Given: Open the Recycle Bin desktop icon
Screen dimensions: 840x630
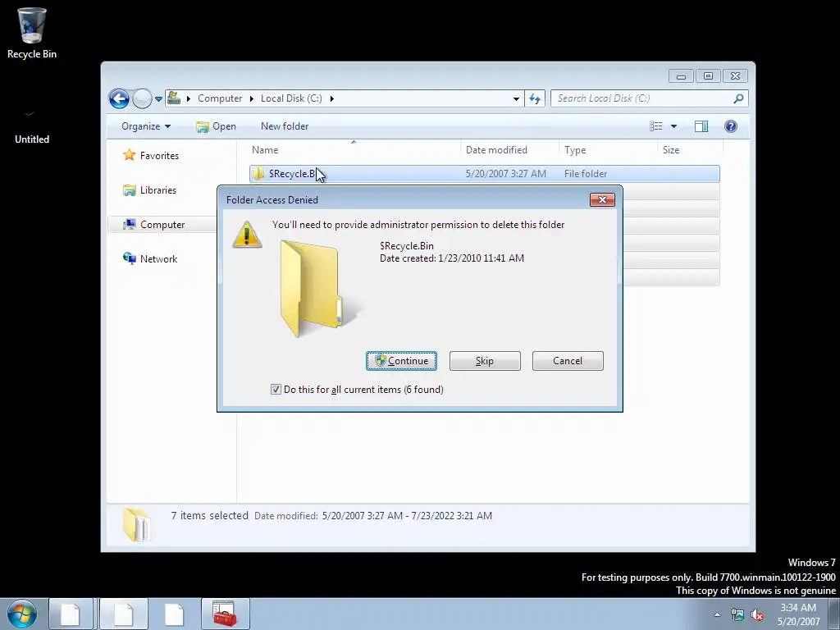Looking at the screenshot, I should pyautogui.click(x=32, y=33).
